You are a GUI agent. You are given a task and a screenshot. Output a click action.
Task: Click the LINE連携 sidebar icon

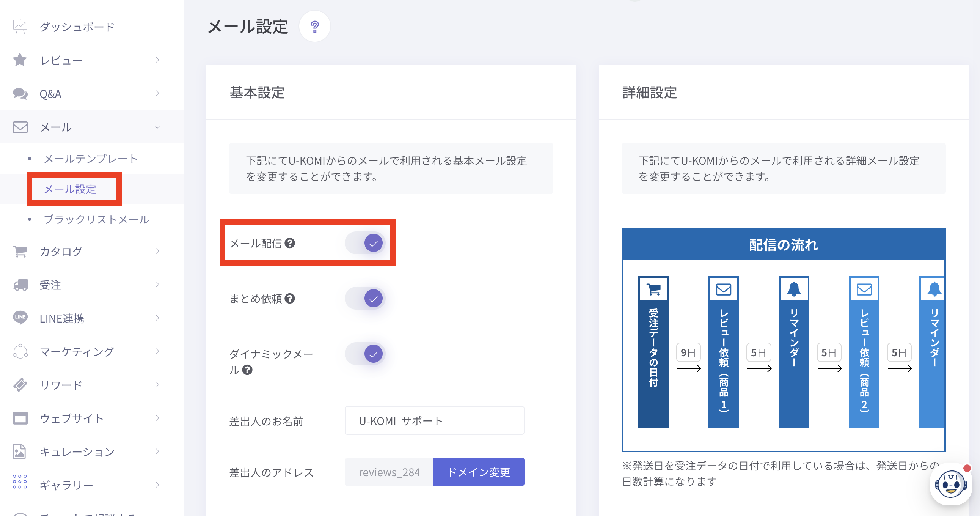(20, 318)
